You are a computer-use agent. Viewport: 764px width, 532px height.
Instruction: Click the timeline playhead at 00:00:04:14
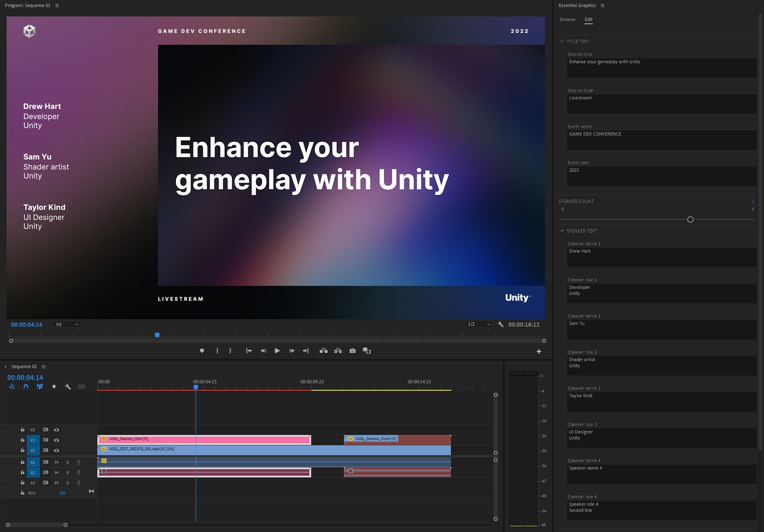[x=196, y=387]
